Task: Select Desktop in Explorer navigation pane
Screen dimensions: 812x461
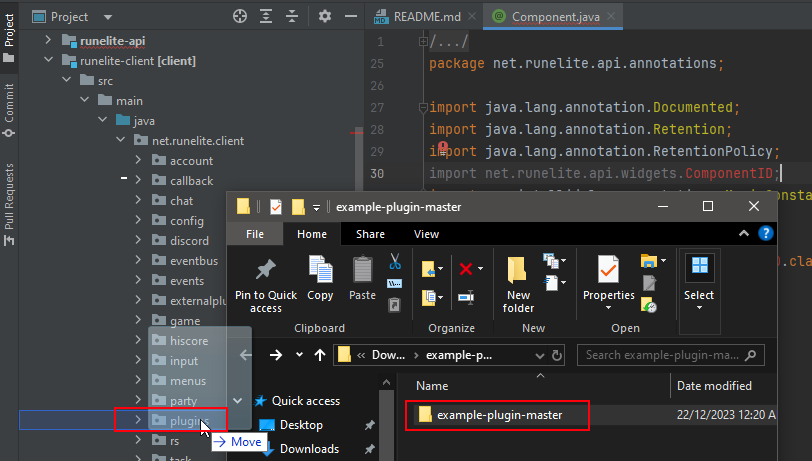Action: click(x=301, y=425)
